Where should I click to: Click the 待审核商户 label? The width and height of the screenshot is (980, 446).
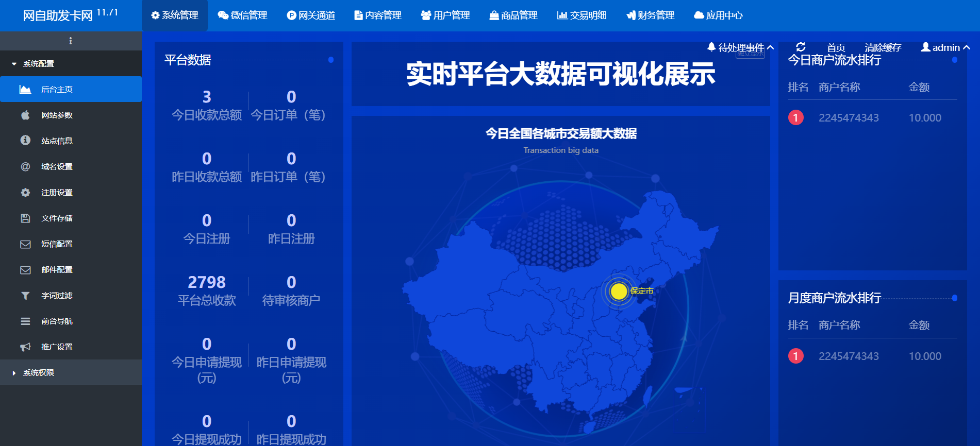click(x=291, y=300)
